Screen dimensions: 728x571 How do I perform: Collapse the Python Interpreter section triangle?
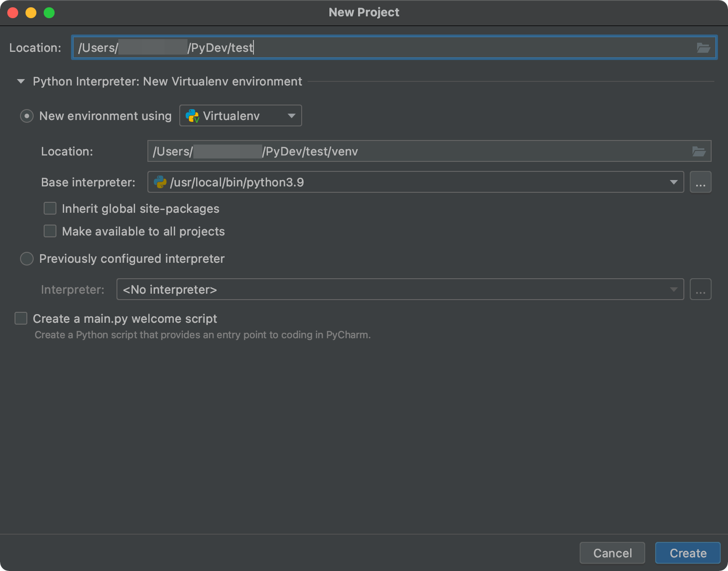point(21,81)
